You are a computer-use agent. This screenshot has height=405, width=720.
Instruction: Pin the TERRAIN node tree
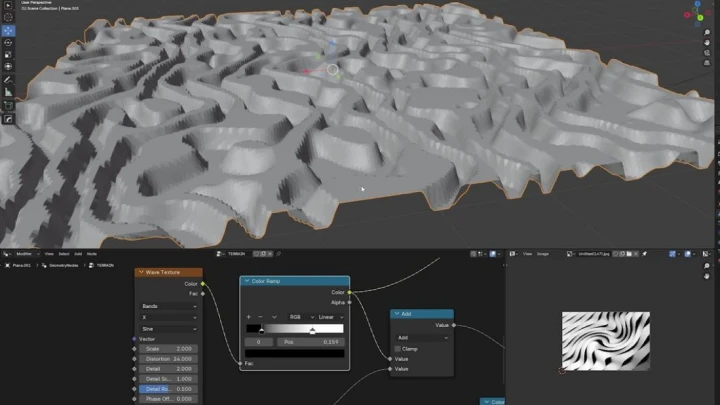coord(278,253)
